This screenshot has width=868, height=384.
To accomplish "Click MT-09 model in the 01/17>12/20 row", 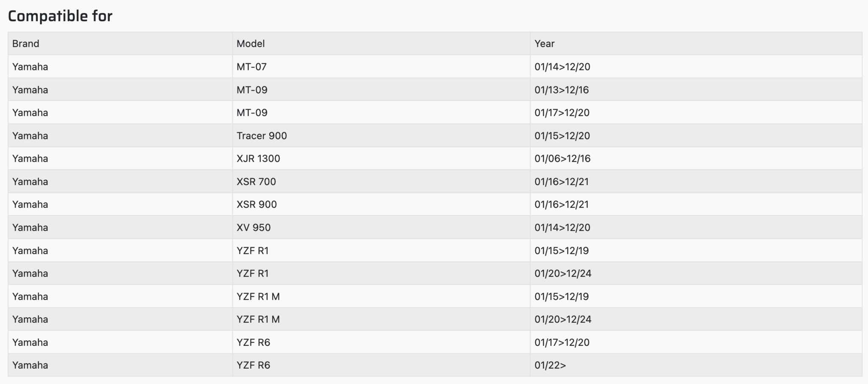I will pos(252,113).
